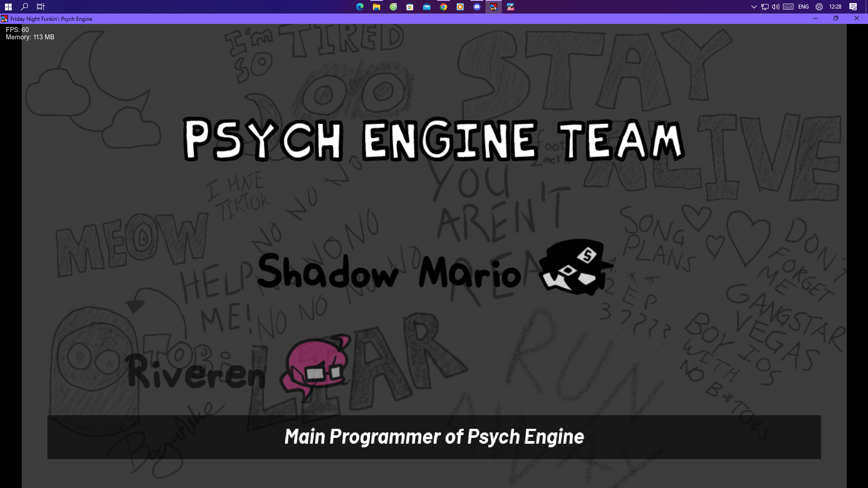Open the Start menu
The height and width of the screenshot is (488, 868).
coord(9,7)
